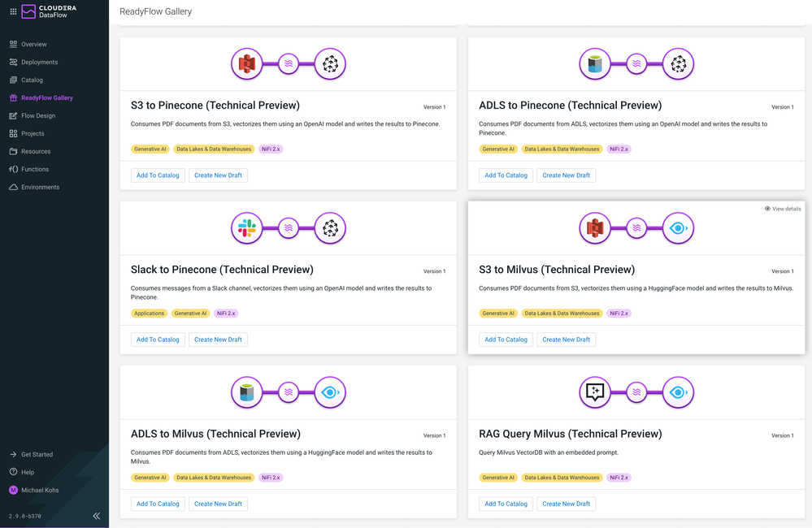
Task: Click the Slack icon in the flow card
Action: point(247,228)
